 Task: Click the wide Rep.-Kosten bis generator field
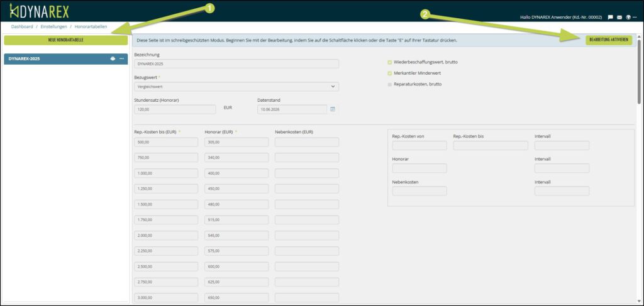click(x=491, y=146)
